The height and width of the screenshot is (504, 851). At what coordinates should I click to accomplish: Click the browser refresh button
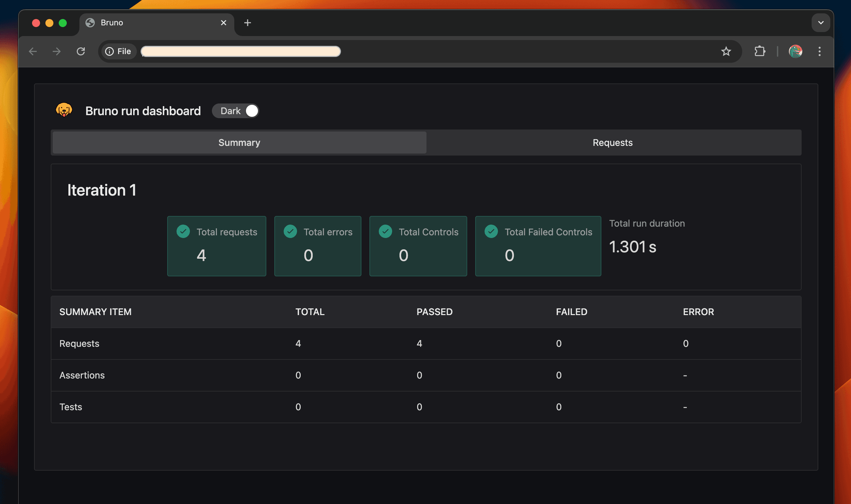coord(81,51)
